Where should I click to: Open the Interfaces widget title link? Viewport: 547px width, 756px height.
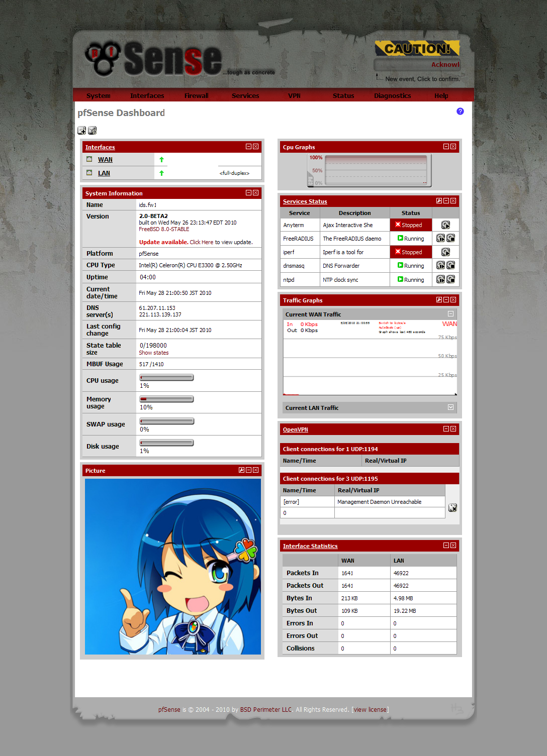click(100, 147)
